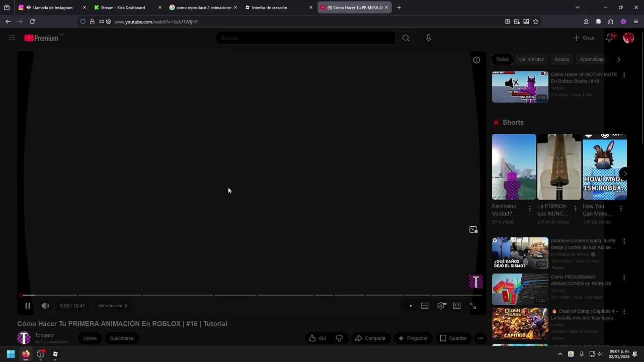Select the Roblox filter chip

(x=561, y=59)
